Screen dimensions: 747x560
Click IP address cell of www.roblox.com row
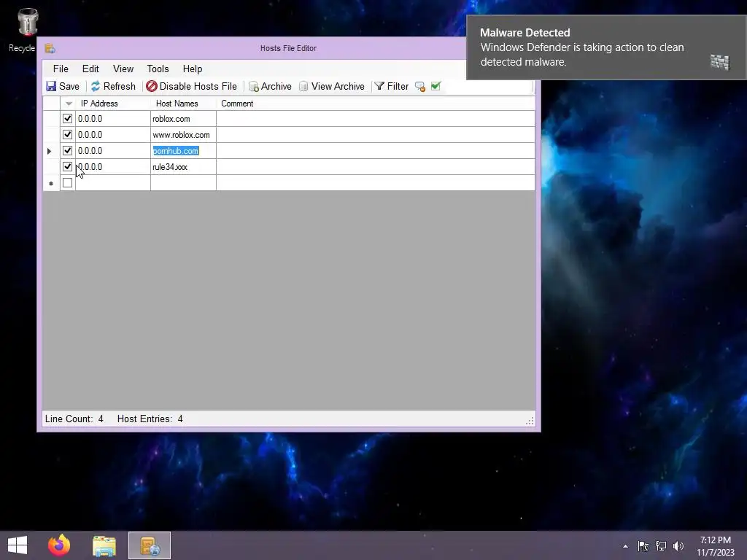113,135
